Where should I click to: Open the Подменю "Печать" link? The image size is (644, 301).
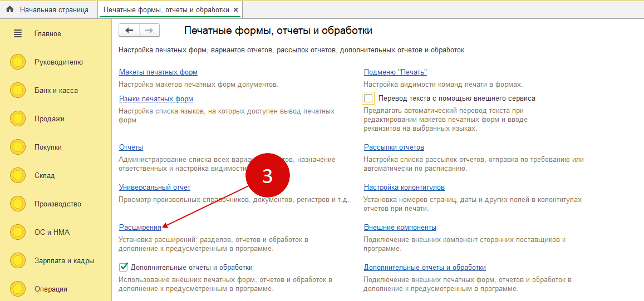[396, 72]
